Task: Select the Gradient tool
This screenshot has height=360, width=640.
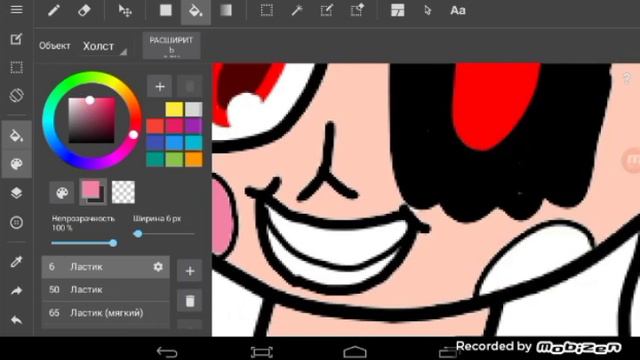Action: coord(226,10)
